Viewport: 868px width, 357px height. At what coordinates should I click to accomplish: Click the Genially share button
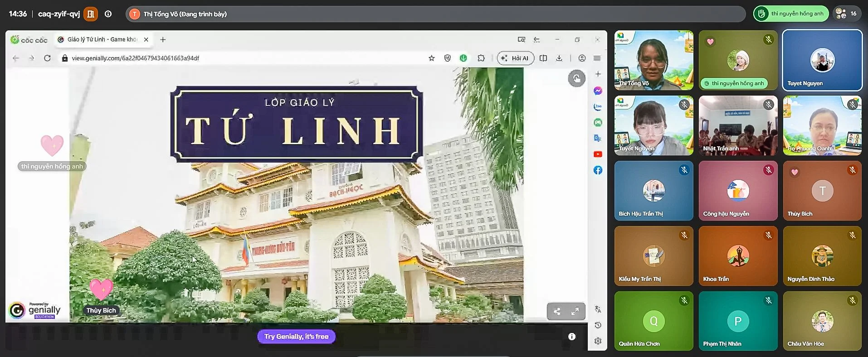[557, 311]
